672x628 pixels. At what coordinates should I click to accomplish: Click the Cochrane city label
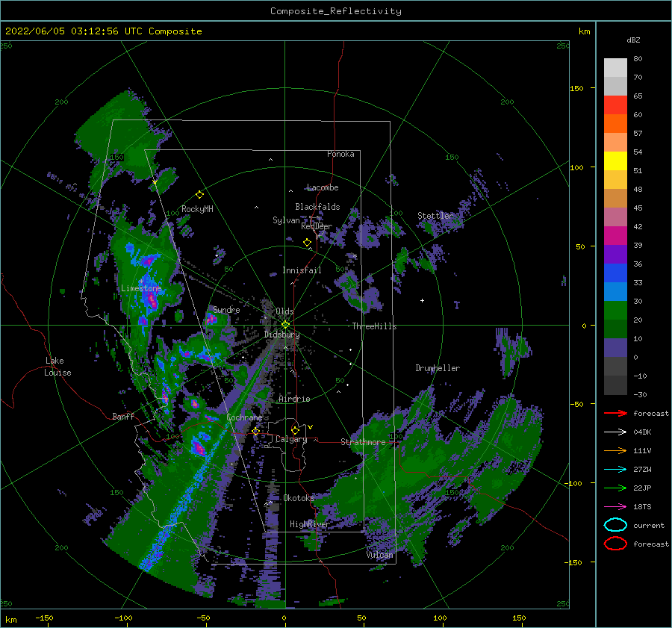(x=244, y=417)
